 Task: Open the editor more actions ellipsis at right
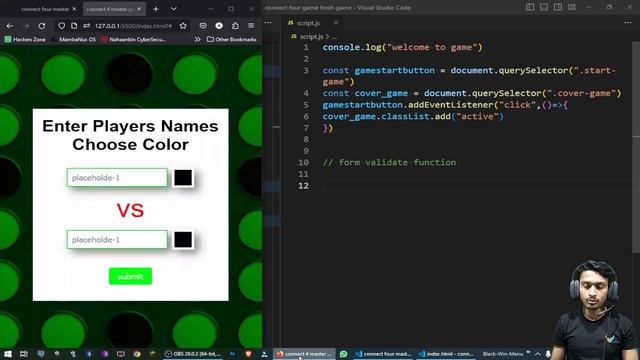pos(627,23)
